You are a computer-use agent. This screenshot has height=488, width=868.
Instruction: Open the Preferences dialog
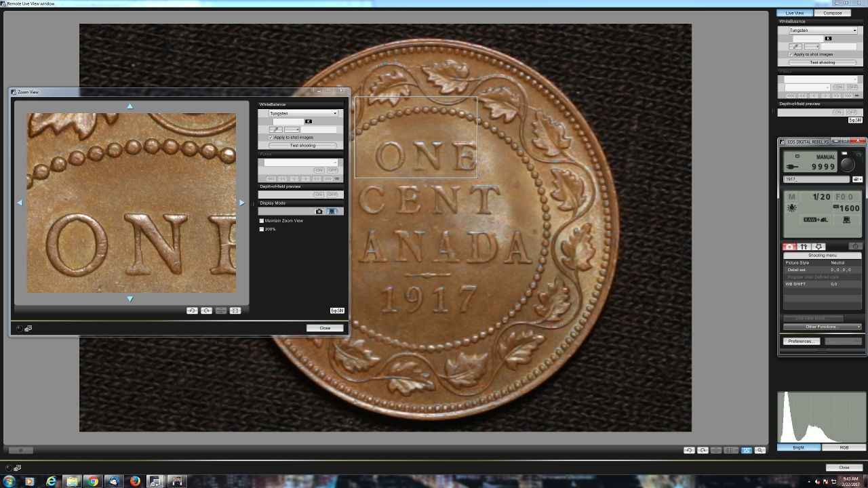pos(801,342)
